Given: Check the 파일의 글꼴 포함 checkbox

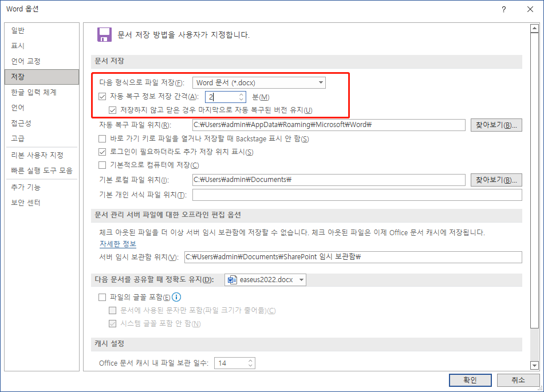Looking at the screenshot, I should tap(101, 297).
